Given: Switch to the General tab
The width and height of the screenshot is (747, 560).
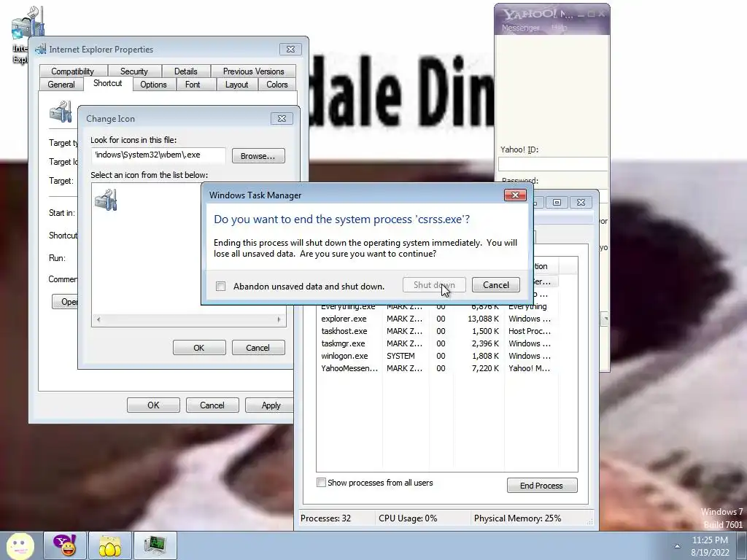Looking at the screenshot, I should click(61, 85).
